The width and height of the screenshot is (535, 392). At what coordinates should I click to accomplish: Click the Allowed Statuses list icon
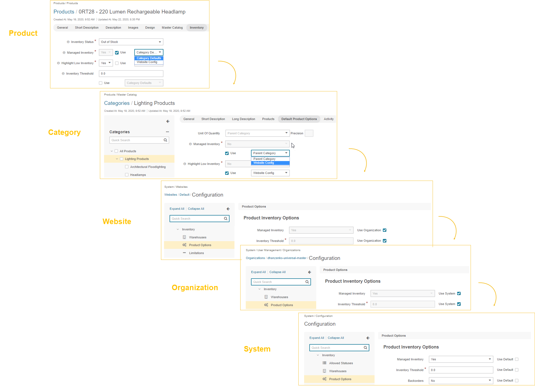point(324,363)
